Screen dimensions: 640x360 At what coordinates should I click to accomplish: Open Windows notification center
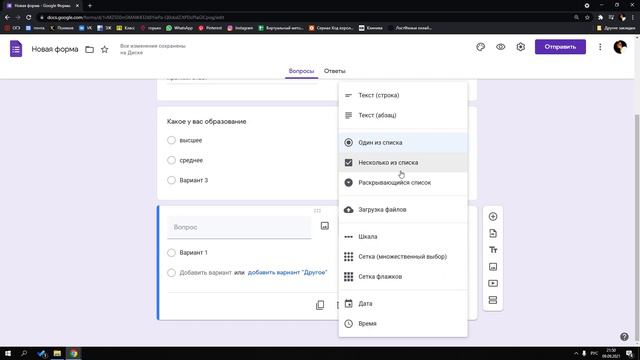tap(630, 353)
